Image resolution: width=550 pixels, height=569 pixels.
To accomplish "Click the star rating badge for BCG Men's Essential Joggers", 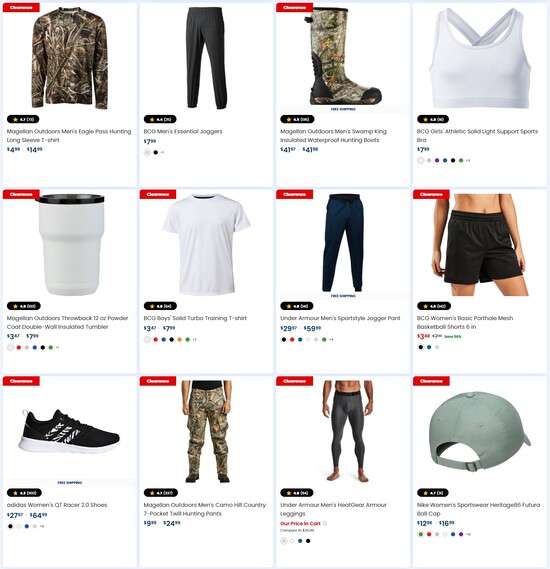I will click(x=160, y=119).
